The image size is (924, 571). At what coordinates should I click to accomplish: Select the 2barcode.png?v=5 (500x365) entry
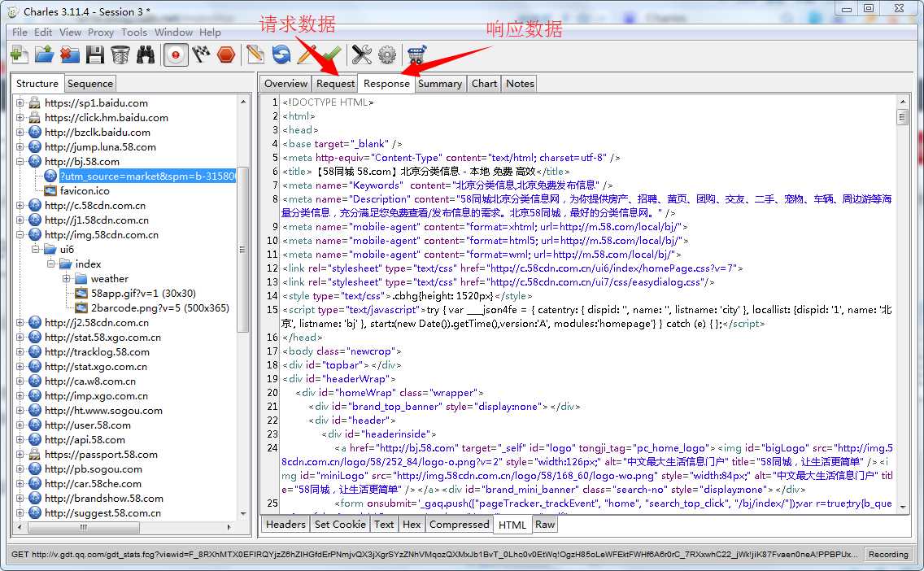(x=159, y=307)
